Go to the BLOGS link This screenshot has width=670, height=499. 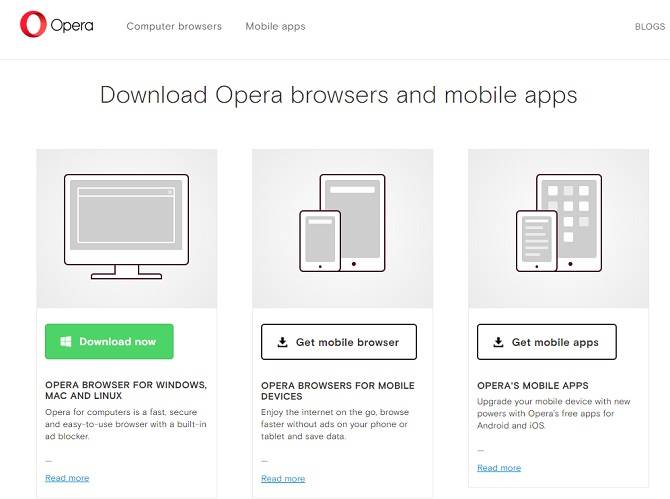click(x=649, y=26)
